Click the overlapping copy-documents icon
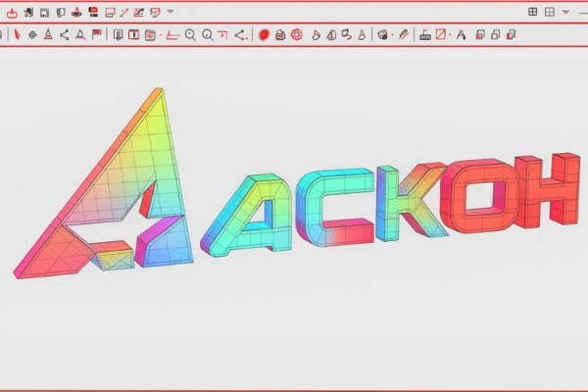Viewport: 588px width, 392px height. pos(61,13)
